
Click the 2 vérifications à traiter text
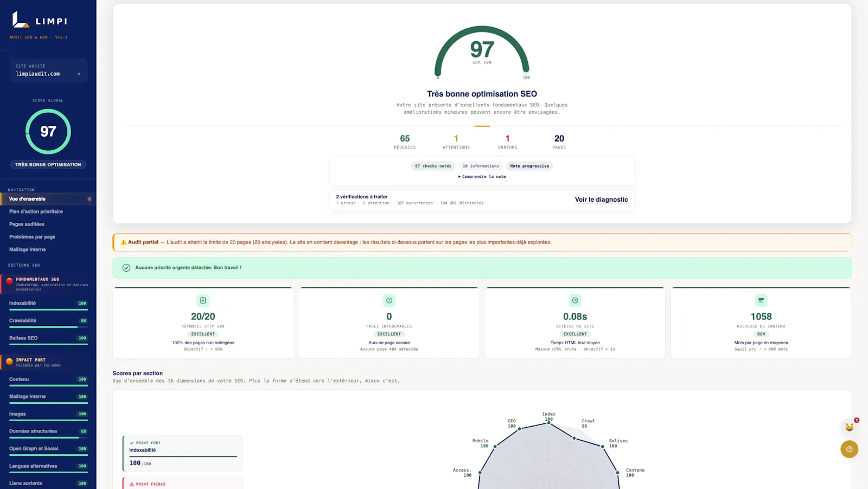362,197
